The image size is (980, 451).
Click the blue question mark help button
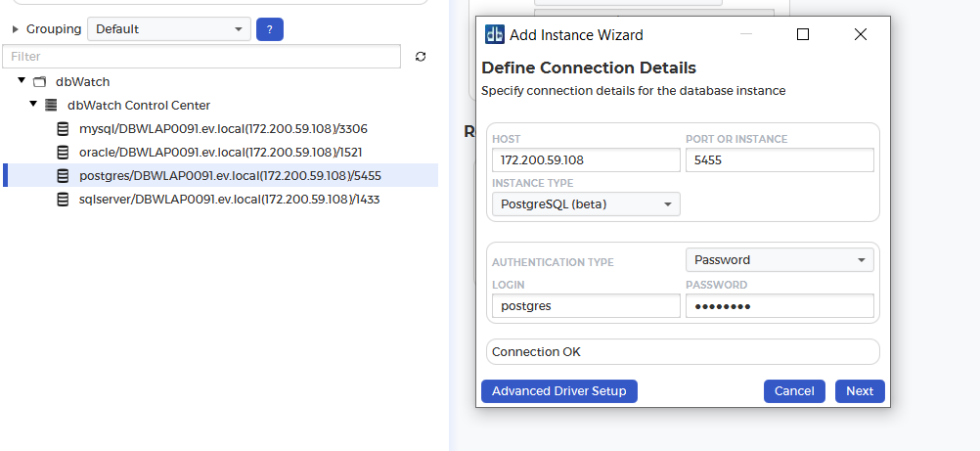269,29
